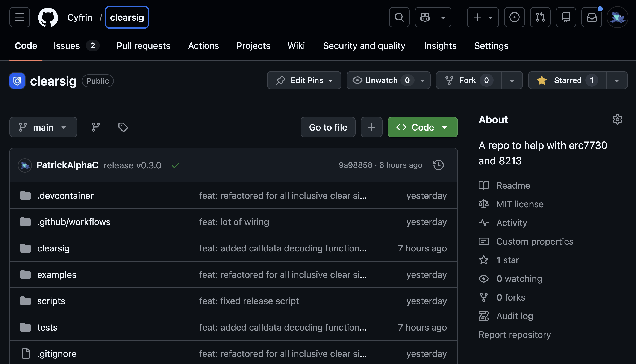Open the Pull requests tab

click(x=143, y=46)
